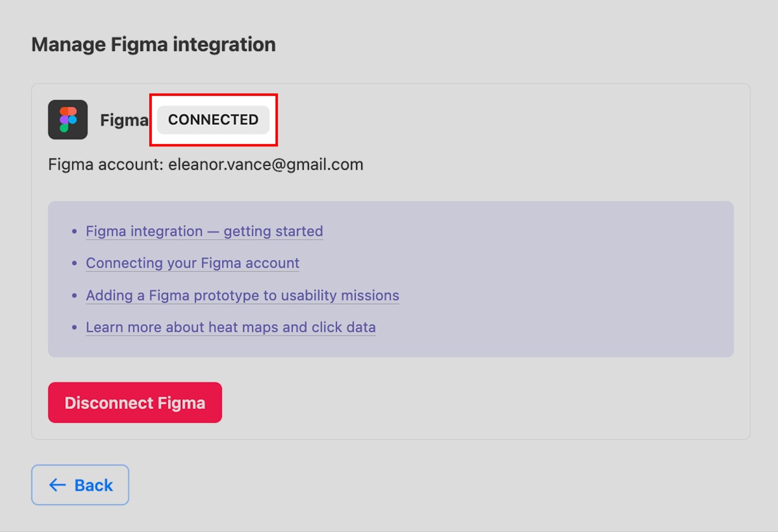Open Learn more about heat maps link

pos(230,327)
